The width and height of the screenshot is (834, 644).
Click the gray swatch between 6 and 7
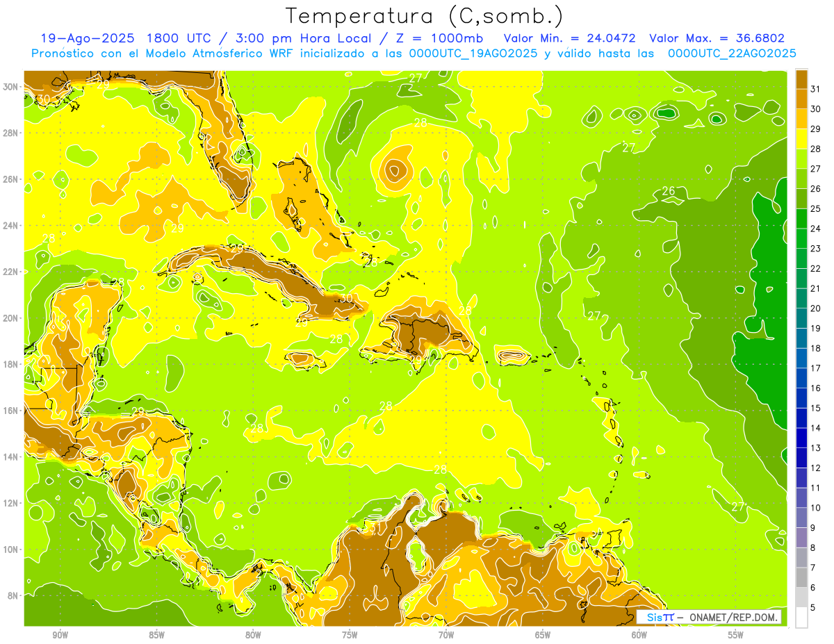[801, 577]
